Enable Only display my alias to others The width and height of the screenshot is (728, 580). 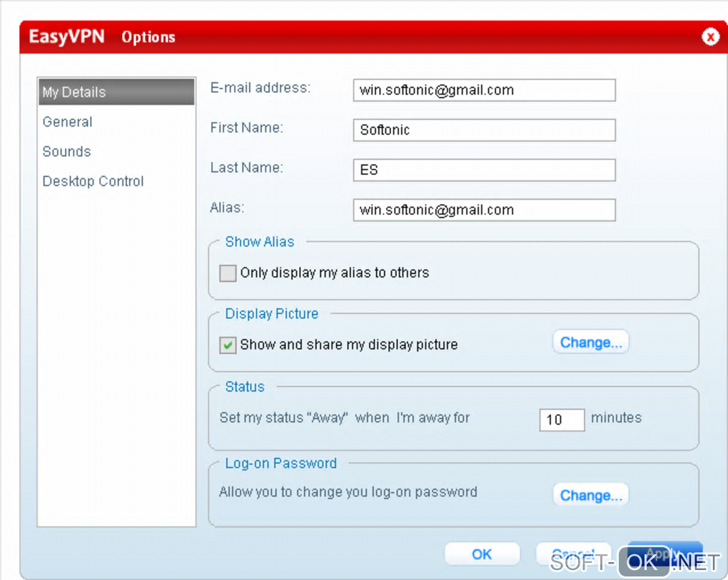pos(228,273)
